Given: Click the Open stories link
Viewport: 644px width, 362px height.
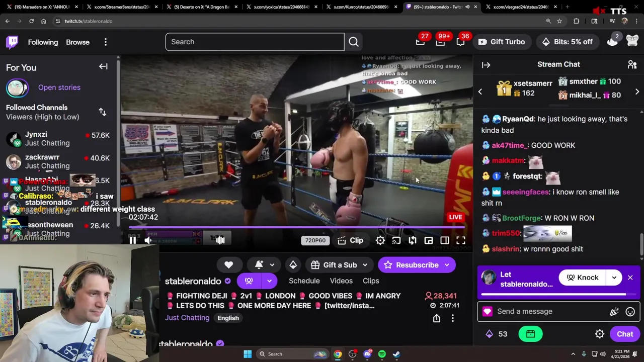Looking at the screenshot, I should (59, 87).
